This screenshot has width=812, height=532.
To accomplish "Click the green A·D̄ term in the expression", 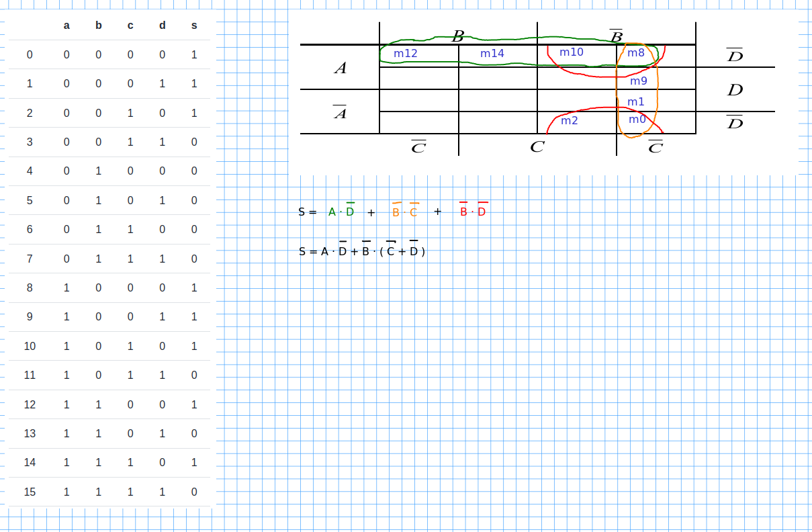I will point(341,210).
